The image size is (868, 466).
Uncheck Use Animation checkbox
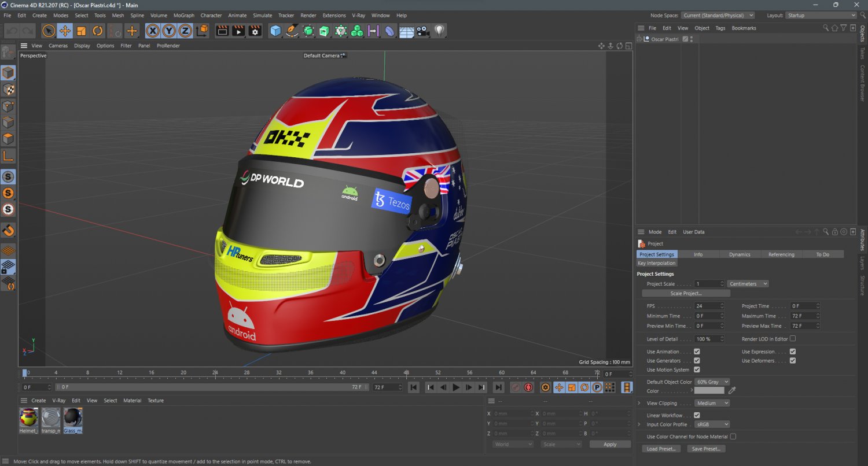pyautogui.click(x=697, y=352)
